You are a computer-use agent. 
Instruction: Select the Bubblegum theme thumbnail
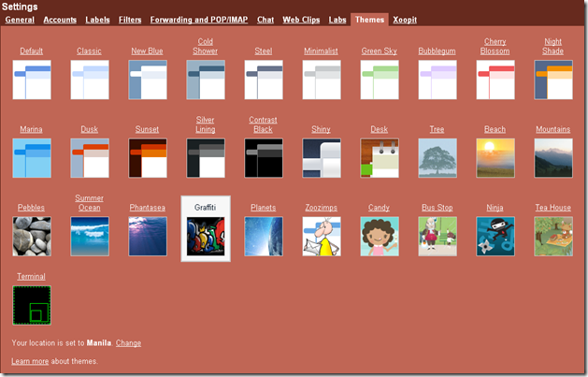[437, 80]
